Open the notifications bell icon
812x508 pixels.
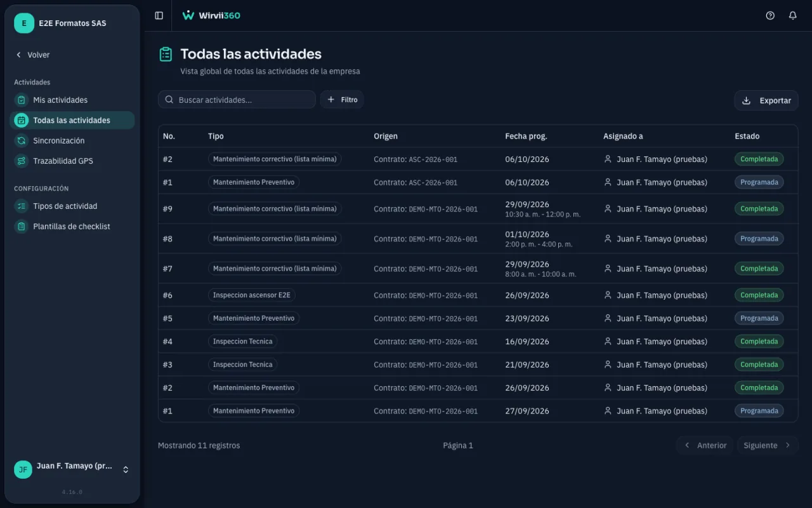click(792, 15)
